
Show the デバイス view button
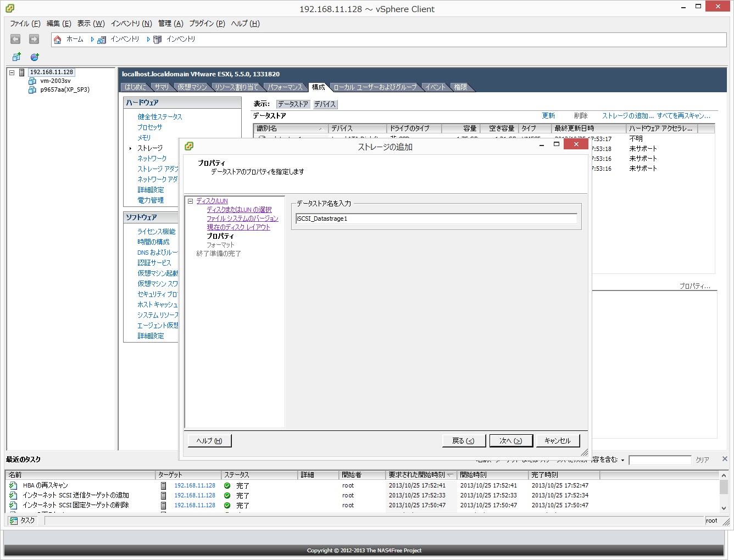[325, 104]
